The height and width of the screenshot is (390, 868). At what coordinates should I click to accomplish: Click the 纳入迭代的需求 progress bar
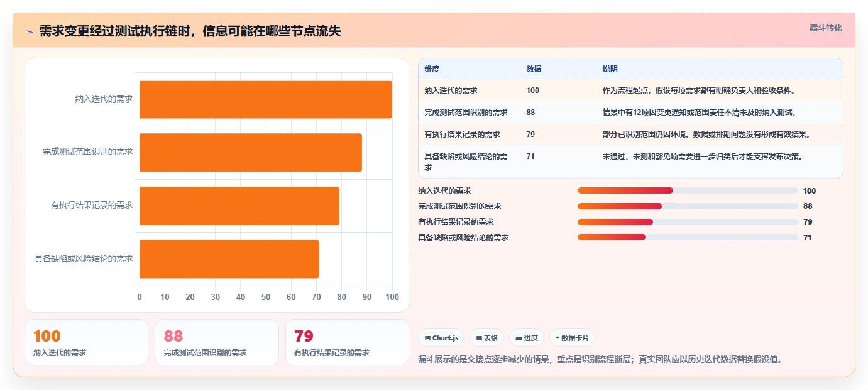point(688,191)
